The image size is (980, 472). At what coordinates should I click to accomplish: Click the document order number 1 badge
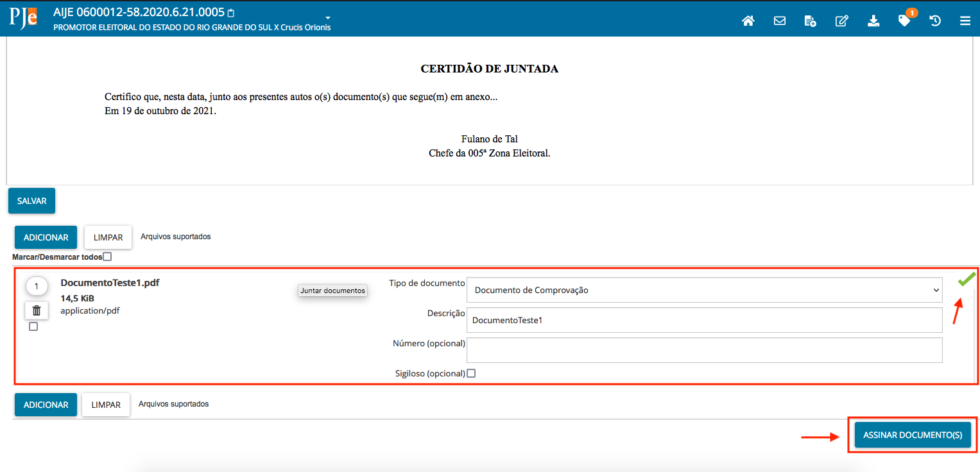(37, 286)
